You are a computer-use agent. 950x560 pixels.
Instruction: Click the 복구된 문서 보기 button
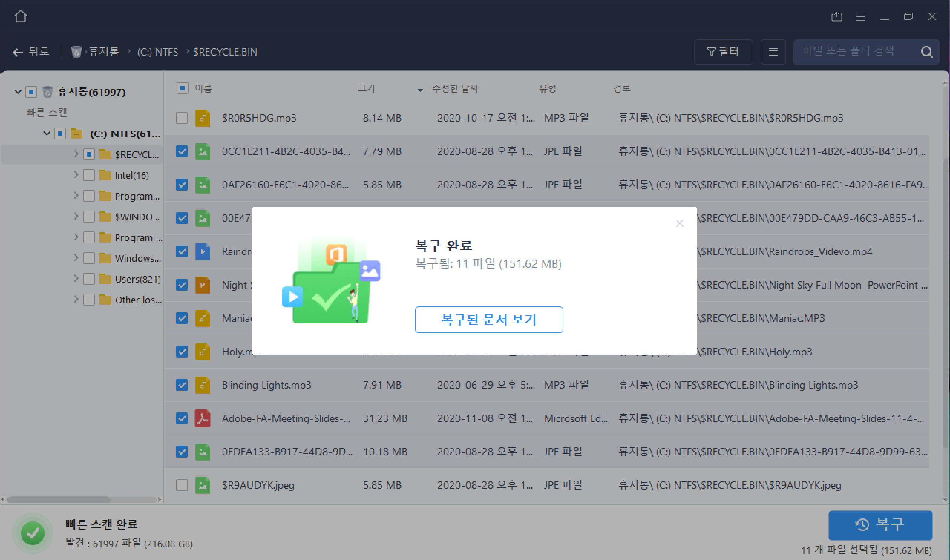point(489,320)
